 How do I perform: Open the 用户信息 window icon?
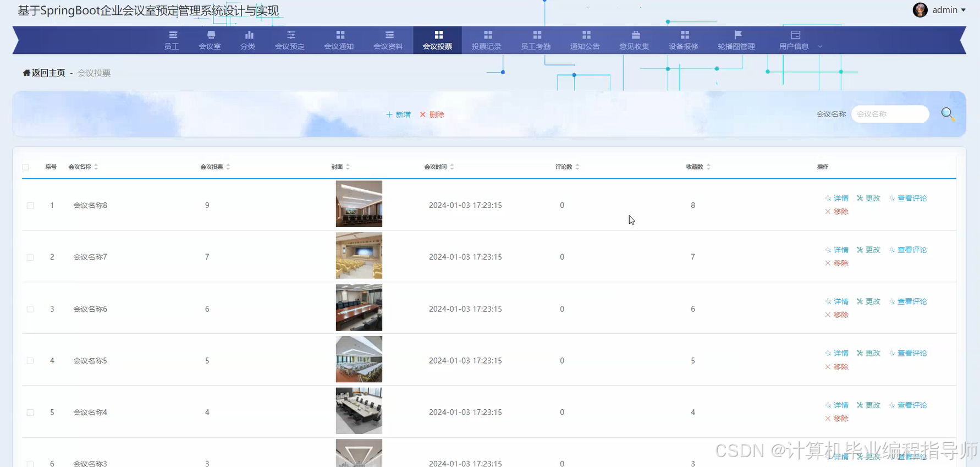(795, 35)
